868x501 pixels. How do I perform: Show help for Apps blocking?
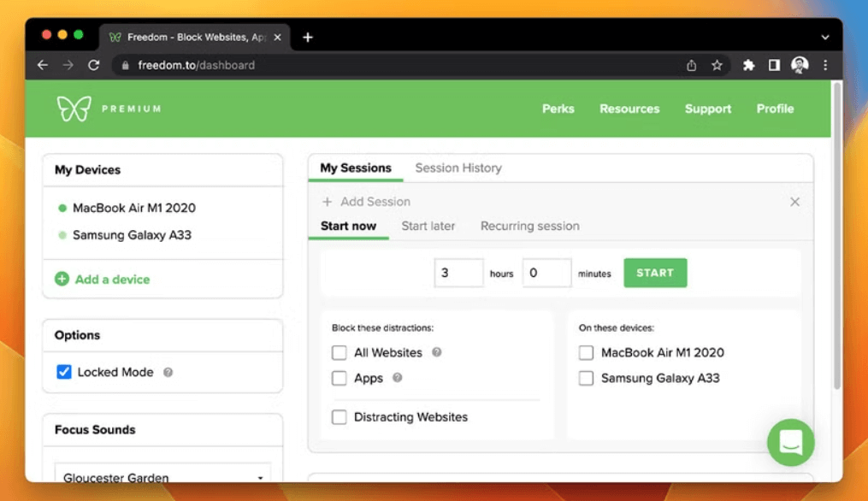tap(397, 378)
